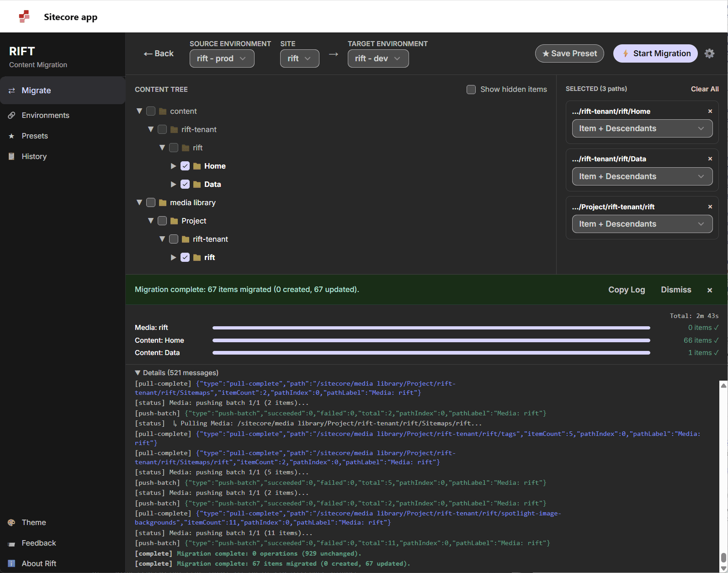Click the Media: rift progress bar
This screenshot has width=728, height=573.
click(x=431, y=328)
